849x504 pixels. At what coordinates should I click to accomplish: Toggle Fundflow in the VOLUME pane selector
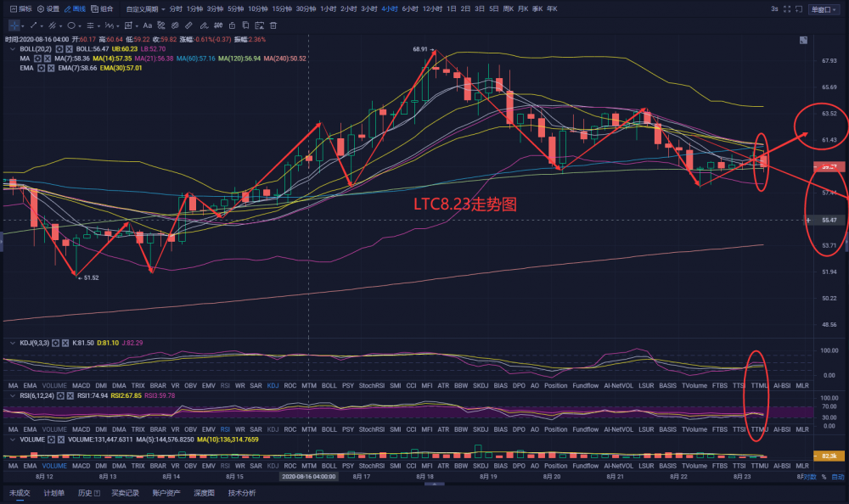pyautogui.click(x=585, y=466)
